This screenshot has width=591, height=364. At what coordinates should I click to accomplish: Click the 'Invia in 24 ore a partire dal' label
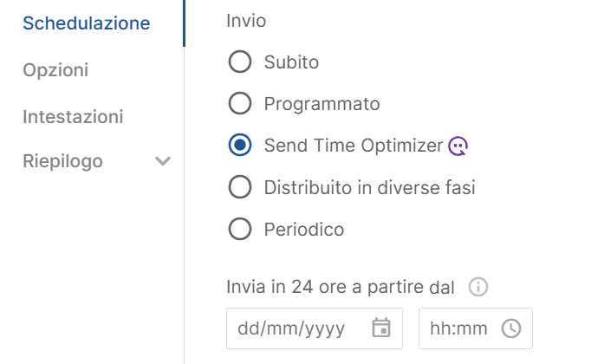point(341,287)
